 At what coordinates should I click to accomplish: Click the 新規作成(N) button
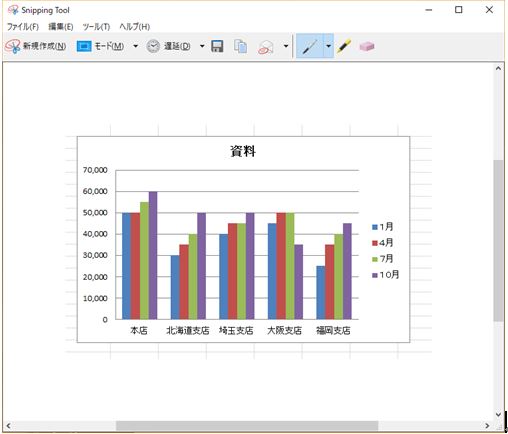coord(35,46)
